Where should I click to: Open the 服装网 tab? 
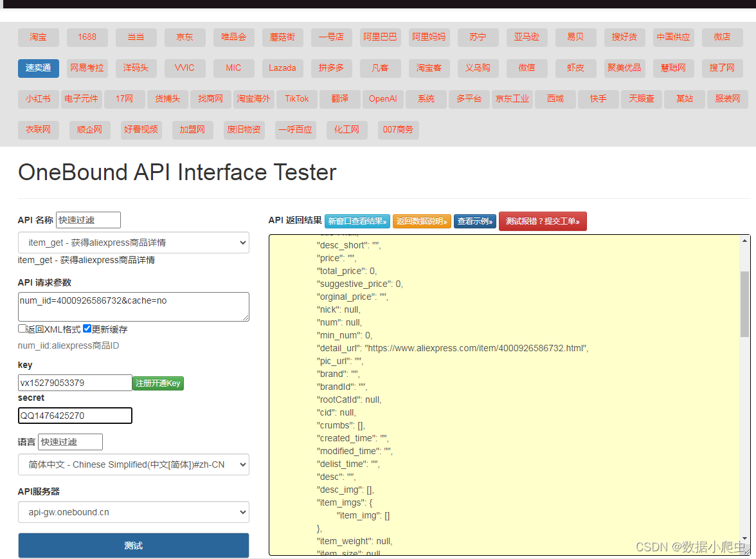[x=728, y=99]
